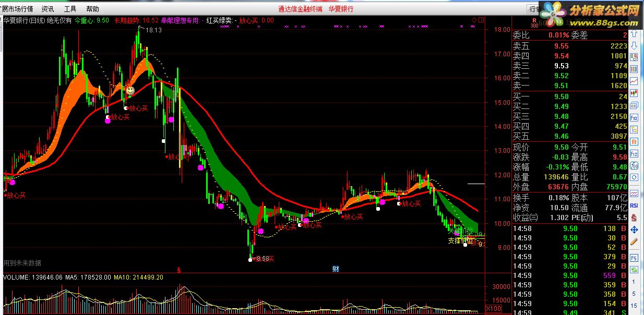The height and width of the screenshot is (315, 644).
Task: Click the 用到未来数据 notice text
Action: point(22,263)
